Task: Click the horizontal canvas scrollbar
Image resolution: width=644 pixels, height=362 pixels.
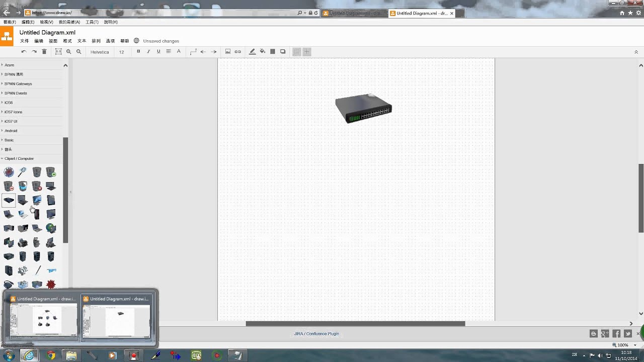Action: [x=355, y=323]
